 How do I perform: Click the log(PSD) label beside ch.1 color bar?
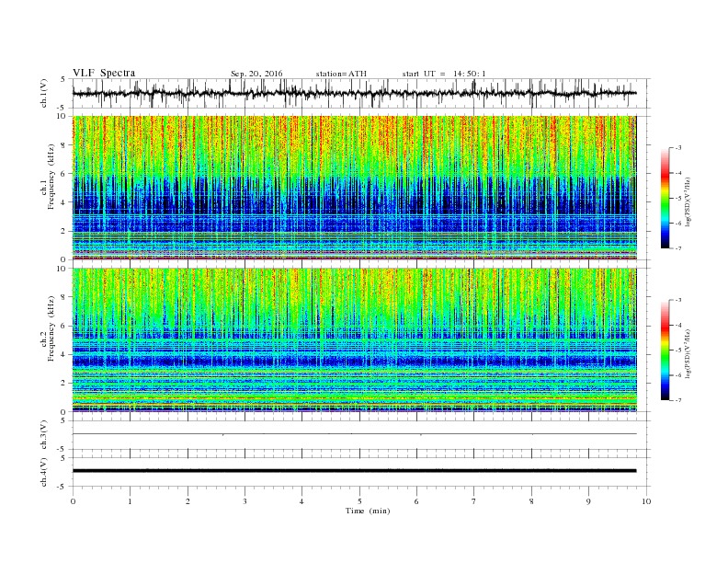click(x=688, y=202)
